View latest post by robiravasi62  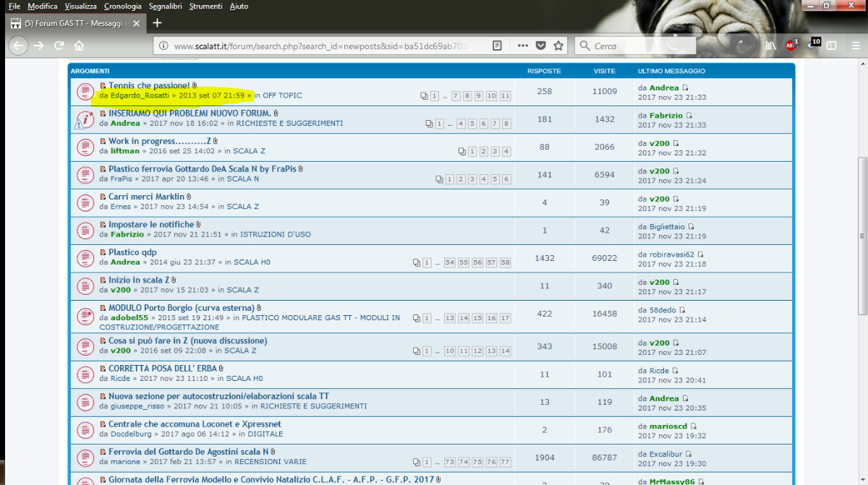700,254
